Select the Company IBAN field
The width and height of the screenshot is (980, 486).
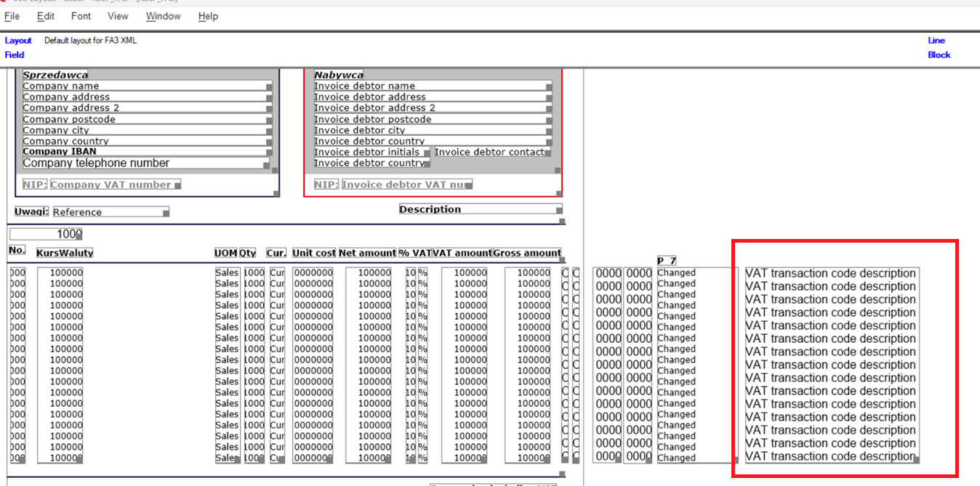coord(145,152)
